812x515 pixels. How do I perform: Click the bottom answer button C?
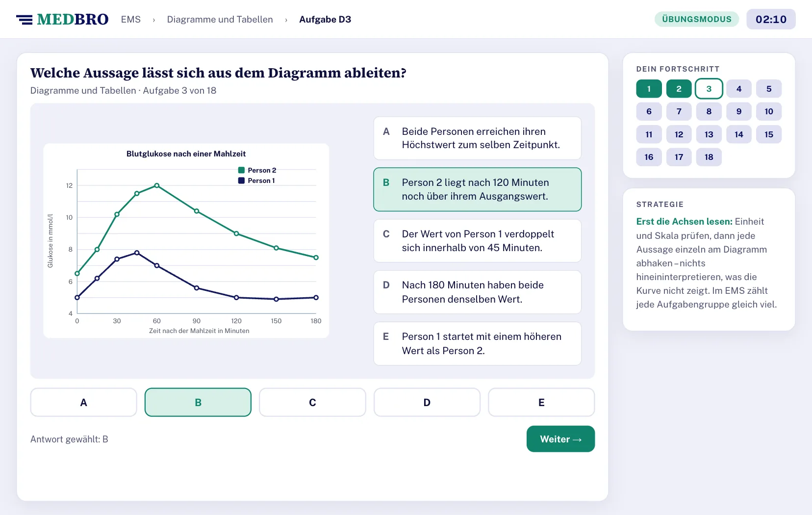pos(312,402)
